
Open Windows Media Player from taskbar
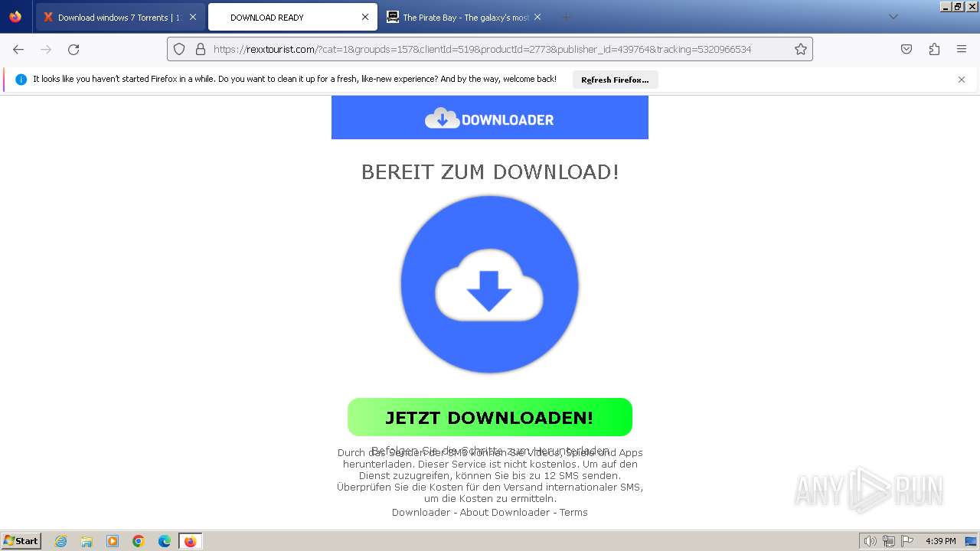[x=113, y=541]
